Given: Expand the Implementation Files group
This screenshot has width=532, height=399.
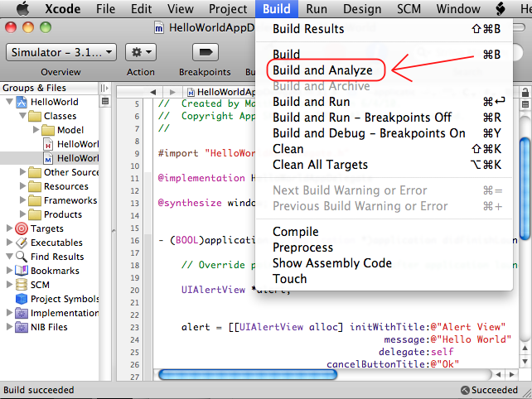Looking at the screenshot, I should coord(9,313).
